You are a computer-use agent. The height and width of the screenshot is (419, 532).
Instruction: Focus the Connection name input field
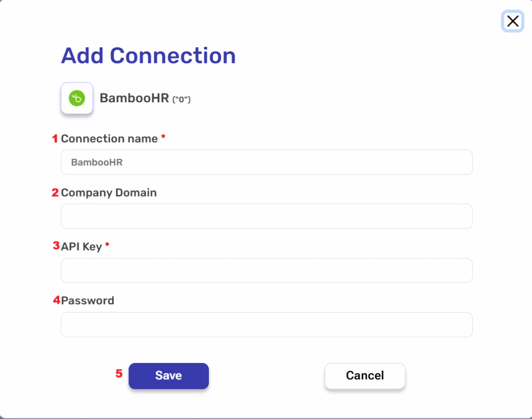point(267,163)
